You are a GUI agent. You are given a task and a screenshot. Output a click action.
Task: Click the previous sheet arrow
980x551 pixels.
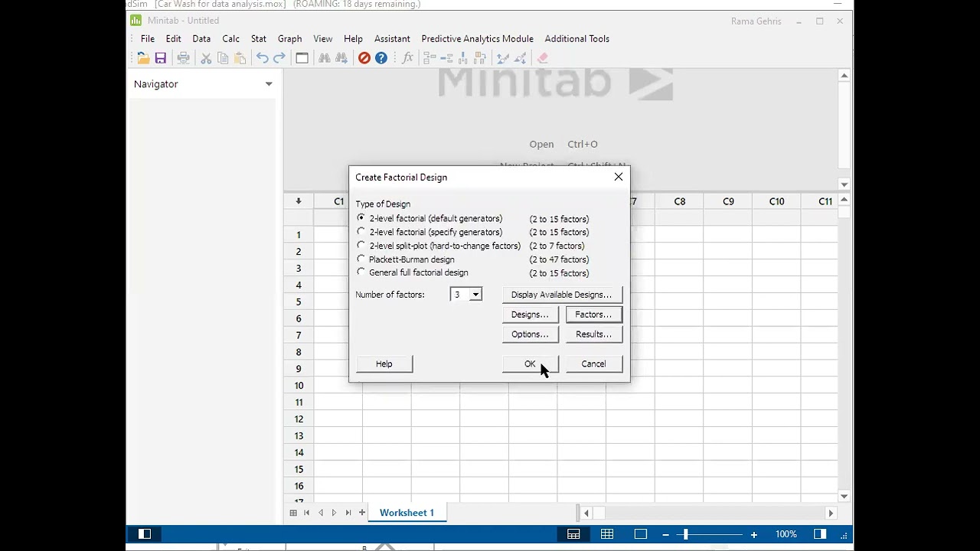[x=321, y=513]
